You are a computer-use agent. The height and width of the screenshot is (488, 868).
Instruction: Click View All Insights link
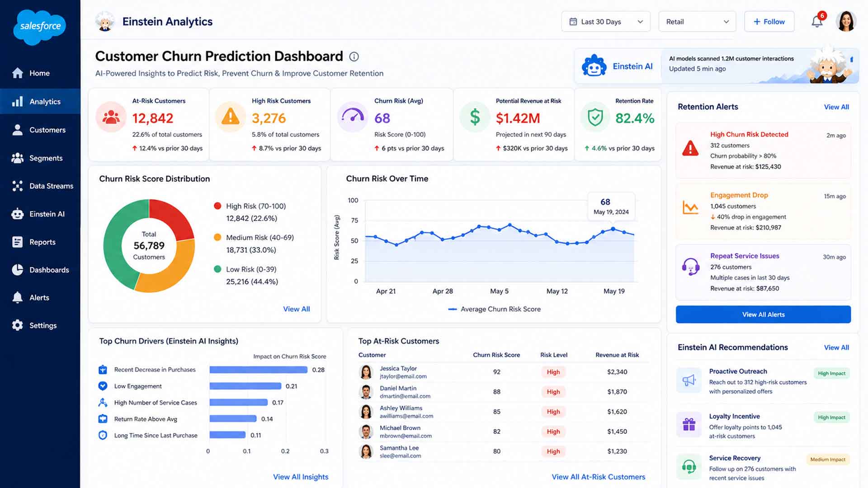pyautogui.click(x=301, y=477)
